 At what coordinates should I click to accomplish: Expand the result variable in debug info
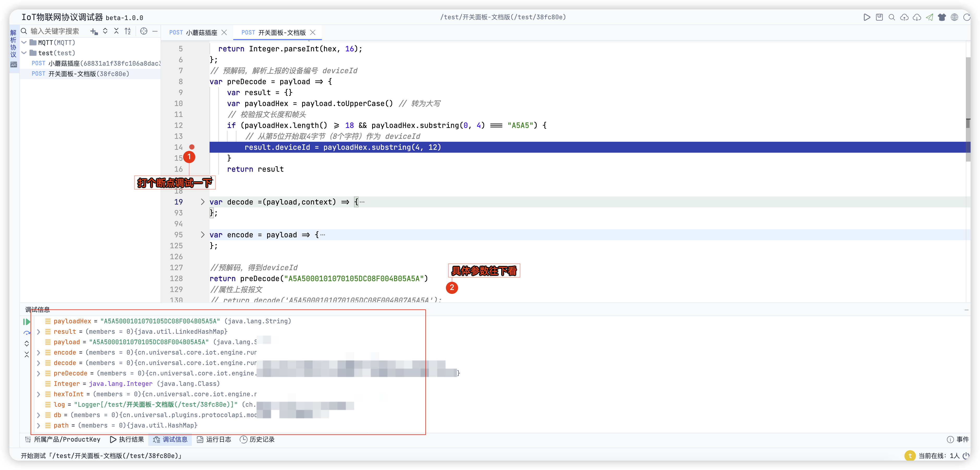click(38, 332)
